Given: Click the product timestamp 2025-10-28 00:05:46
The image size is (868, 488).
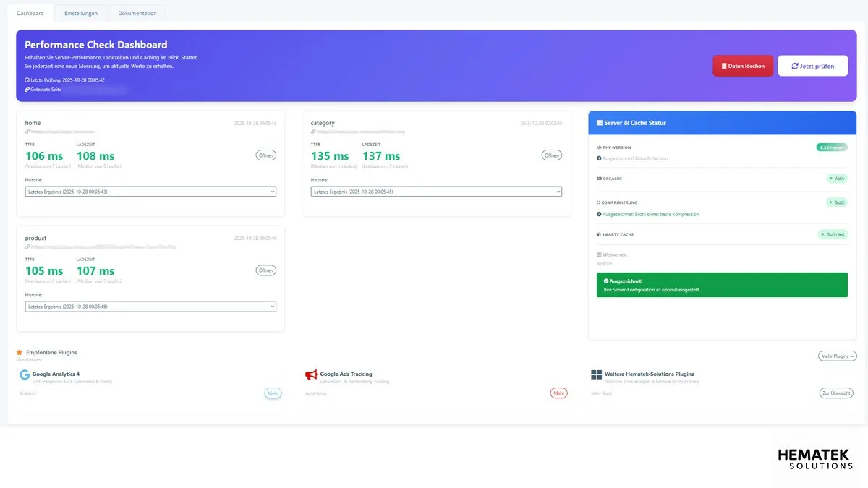Looking at the screenshot, I should coord(255,239).
